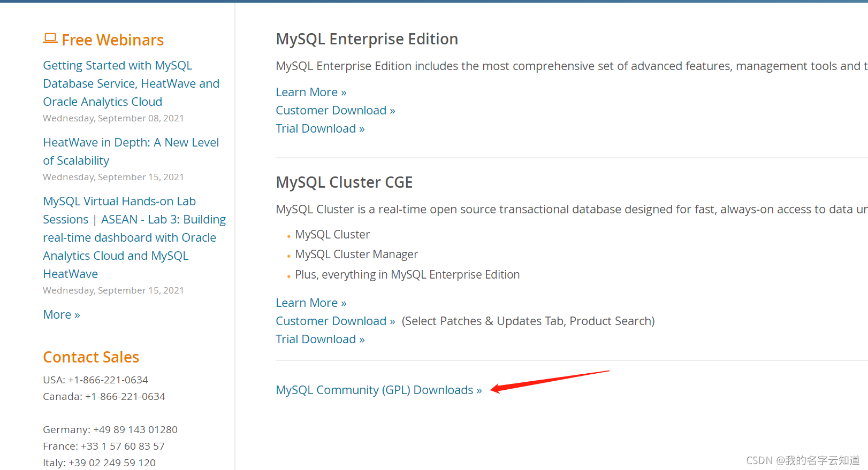Open HeatWave in Depth webinar link

coord(131,151)
